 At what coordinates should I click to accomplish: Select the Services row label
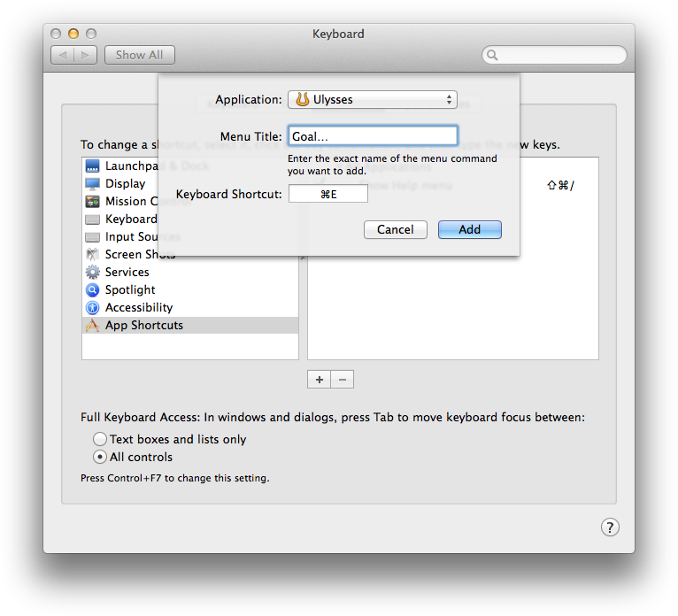tap(127, 273)
